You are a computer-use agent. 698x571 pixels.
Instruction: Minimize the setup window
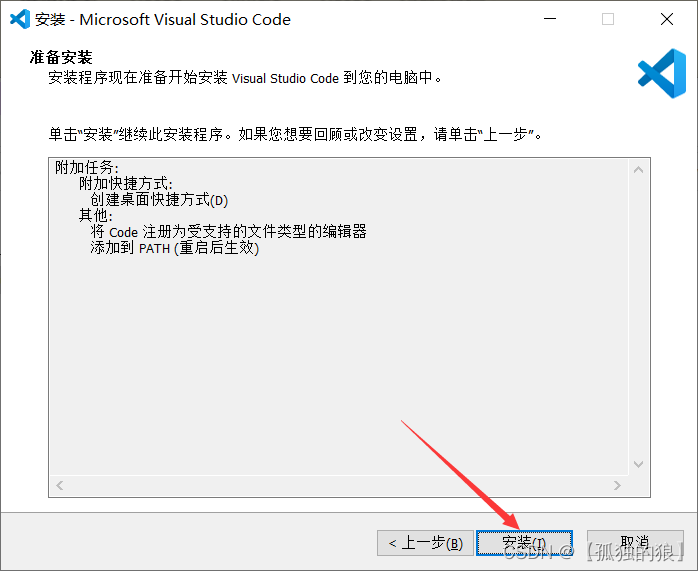tap(550, 19)
